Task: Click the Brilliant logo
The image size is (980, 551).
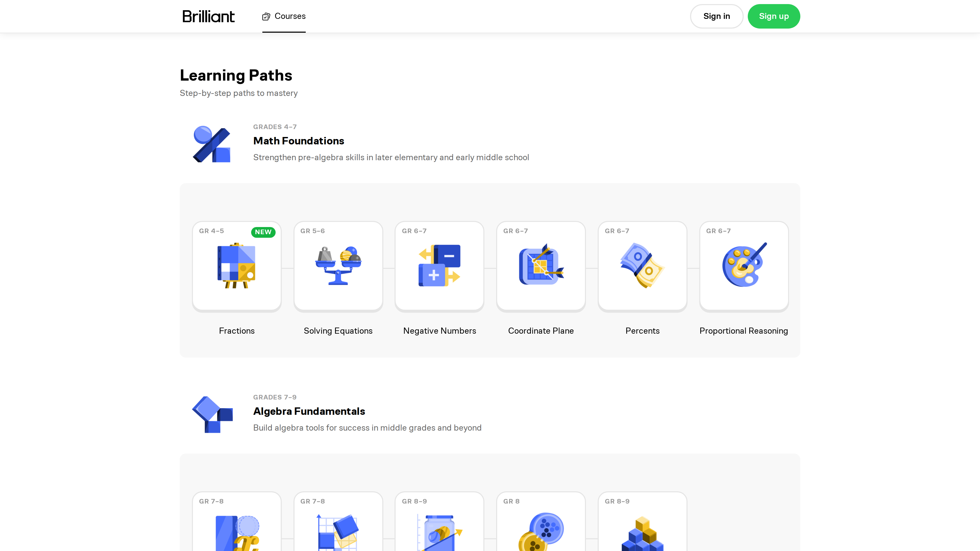Action: [x=209, y=16]
